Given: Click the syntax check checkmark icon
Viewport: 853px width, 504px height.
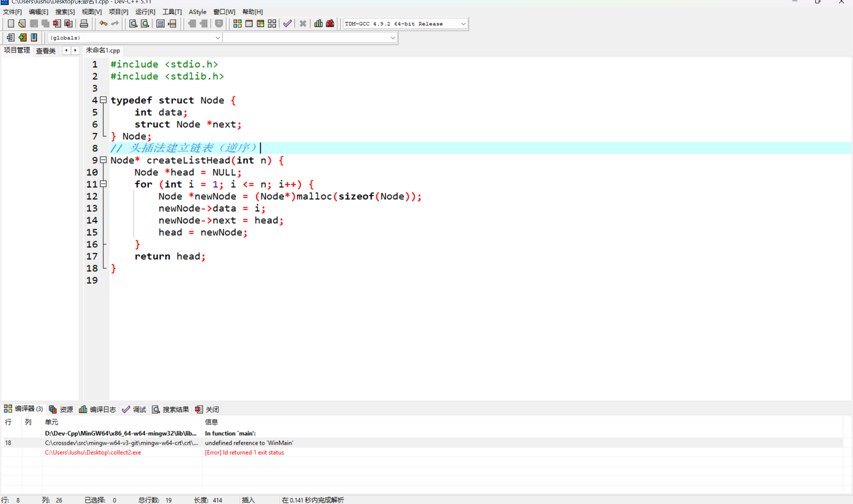Looking at the screenshot, I should pos(287,23).
